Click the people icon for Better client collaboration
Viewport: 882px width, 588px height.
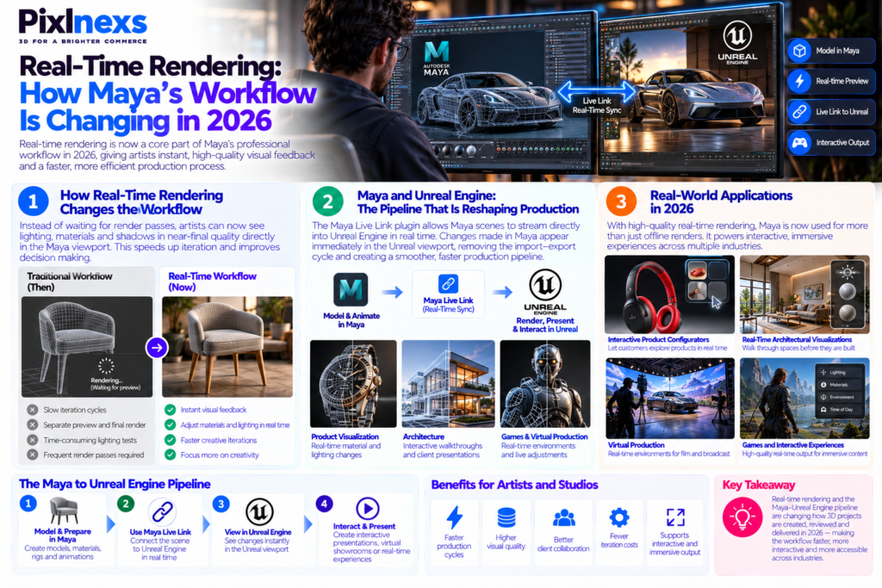click(563, 517)
